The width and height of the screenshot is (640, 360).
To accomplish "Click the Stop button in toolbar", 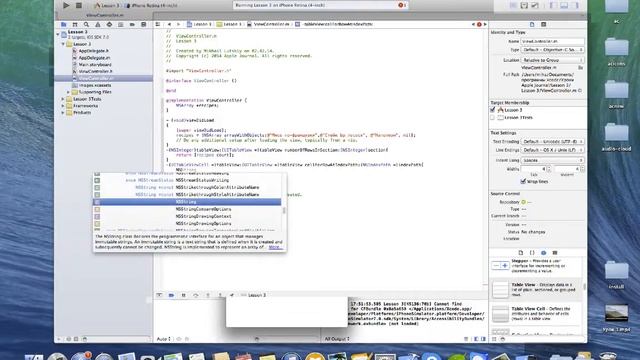I will click(79, 5).
